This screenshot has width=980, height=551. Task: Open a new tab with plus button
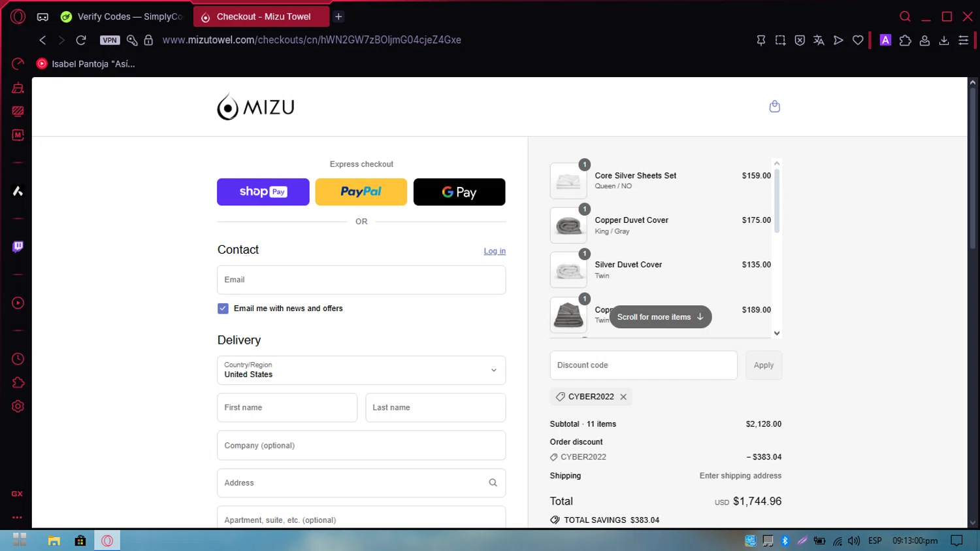coord(338,16)
